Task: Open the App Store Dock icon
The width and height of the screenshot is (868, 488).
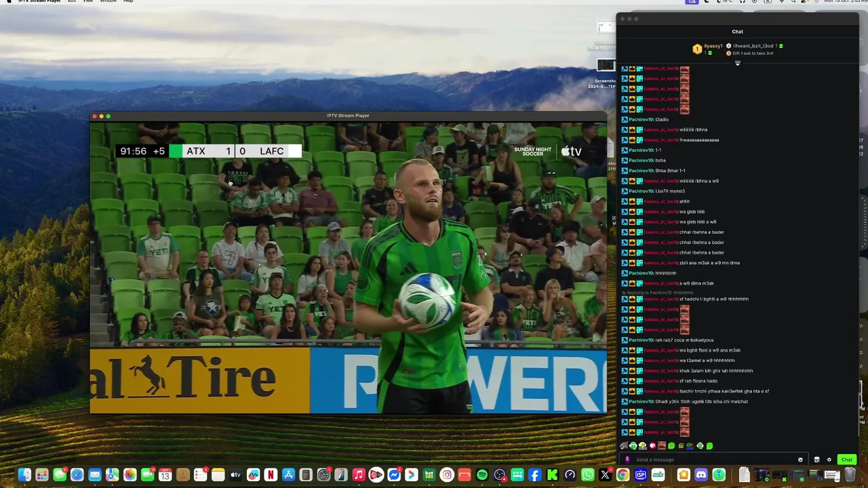Action: (x=288, y=475)
